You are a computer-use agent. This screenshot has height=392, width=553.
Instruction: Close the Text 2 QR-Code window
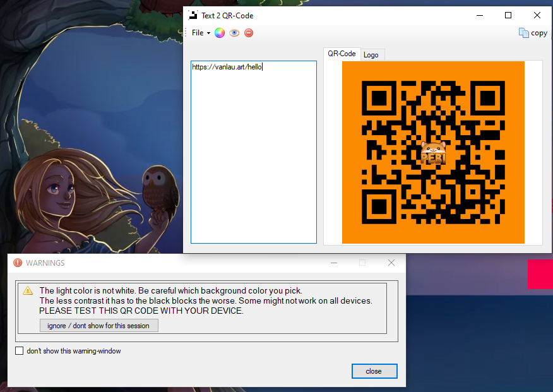[x=537, y=15]
